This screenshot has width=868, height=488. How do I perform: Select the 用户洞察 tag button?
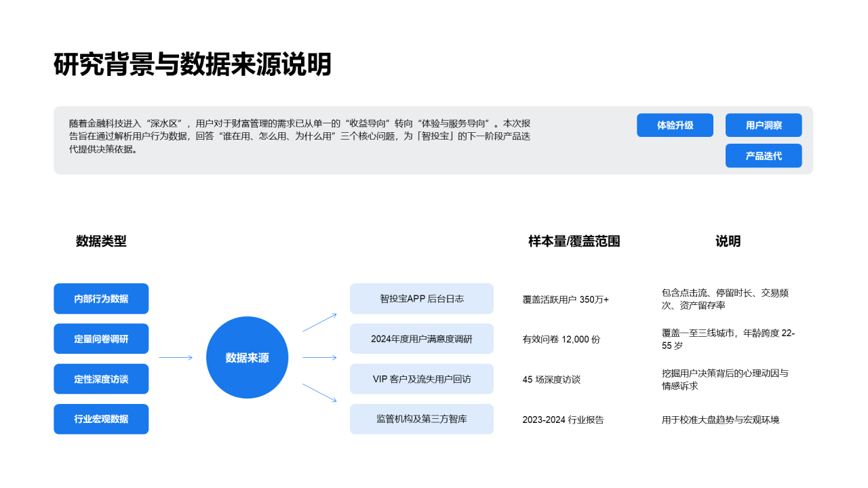tap(764, 125)
